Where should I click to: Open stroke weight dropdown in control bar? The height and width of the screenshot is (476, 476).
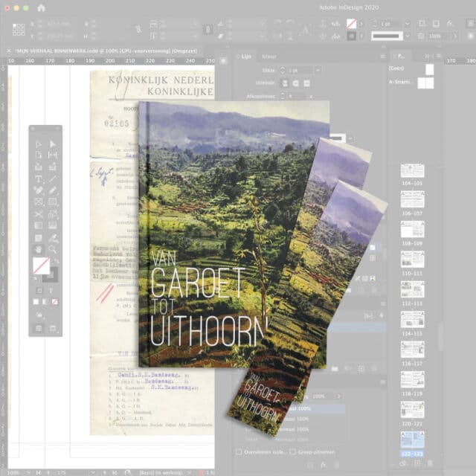point(407,24)
